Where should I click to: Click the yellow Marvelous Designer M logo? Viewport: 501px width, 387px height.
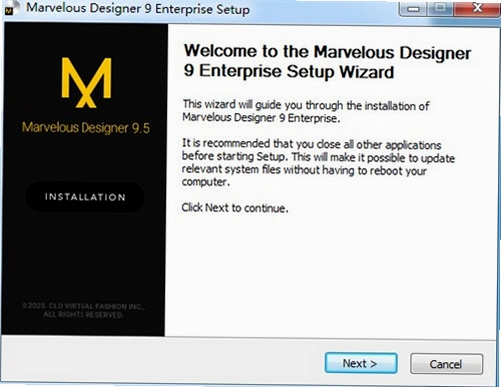coord(86,82)
